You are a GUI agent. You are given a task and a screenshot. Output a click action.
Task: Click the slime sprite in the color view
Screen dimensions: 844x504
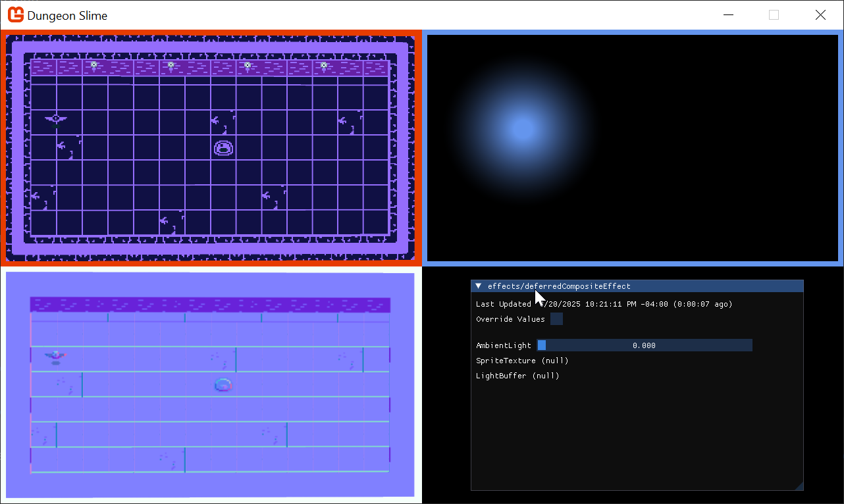tap(224, 148)
